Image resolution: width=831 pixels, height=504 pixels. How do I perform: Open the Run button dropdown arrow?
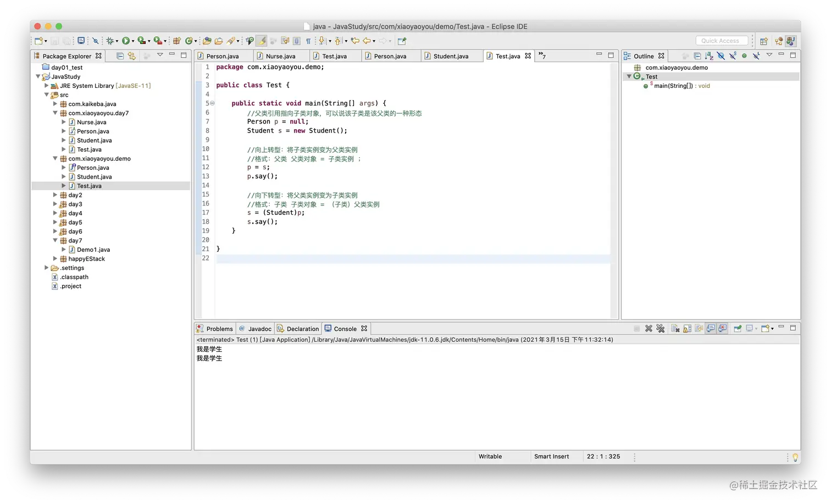pos(133,41)
